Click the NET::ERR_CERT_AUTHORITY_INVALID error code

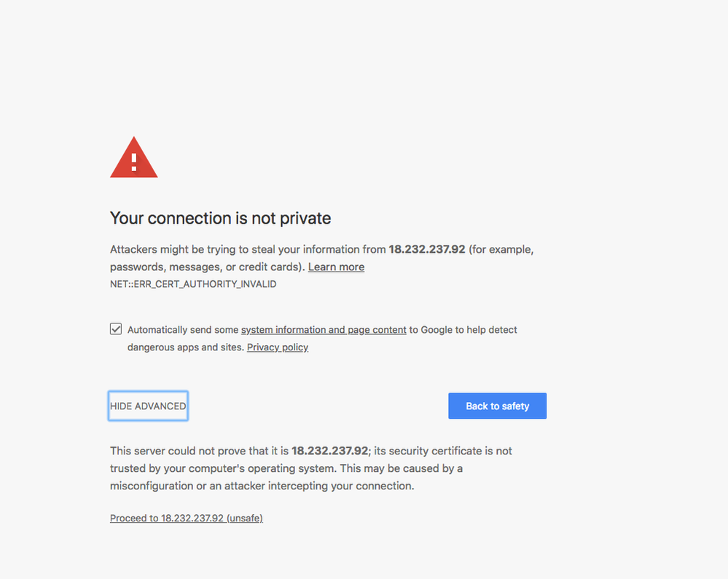click(192, 284)
